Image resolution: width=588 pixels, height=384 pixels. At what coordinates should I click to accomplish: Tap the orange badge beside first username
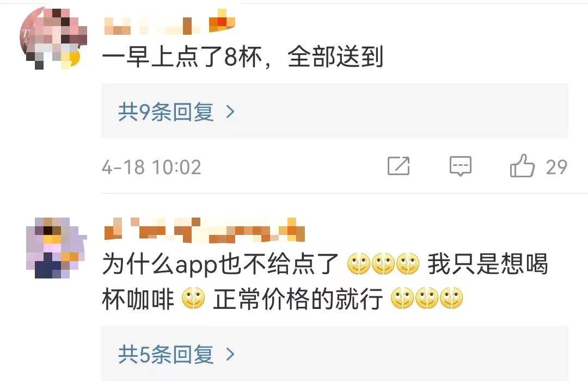[222, 22]
